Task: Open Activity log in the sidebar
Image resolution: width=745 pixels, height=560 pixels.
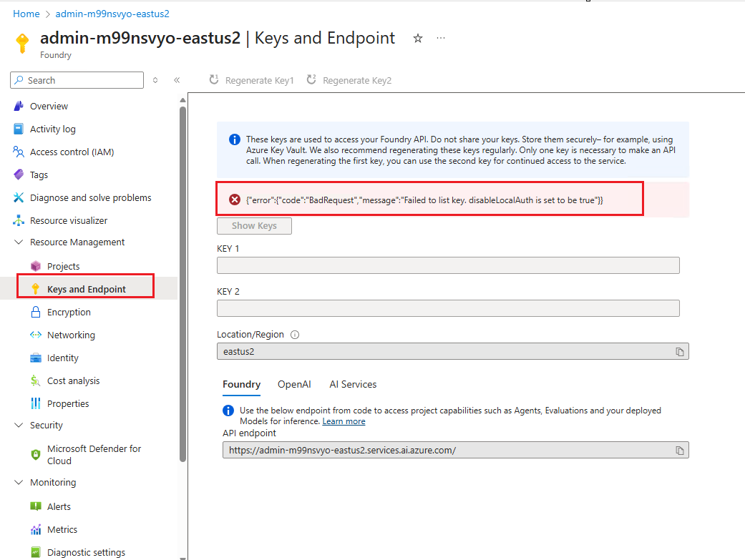Action: pyautogui.click(x=53, y=129)
